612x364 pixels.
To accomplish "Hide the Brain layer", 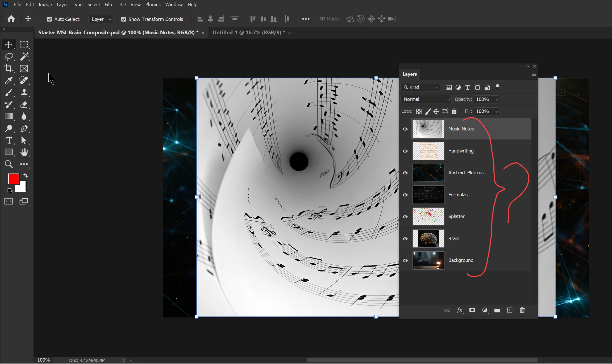I will pyautogui.click(x=405, y=239).
